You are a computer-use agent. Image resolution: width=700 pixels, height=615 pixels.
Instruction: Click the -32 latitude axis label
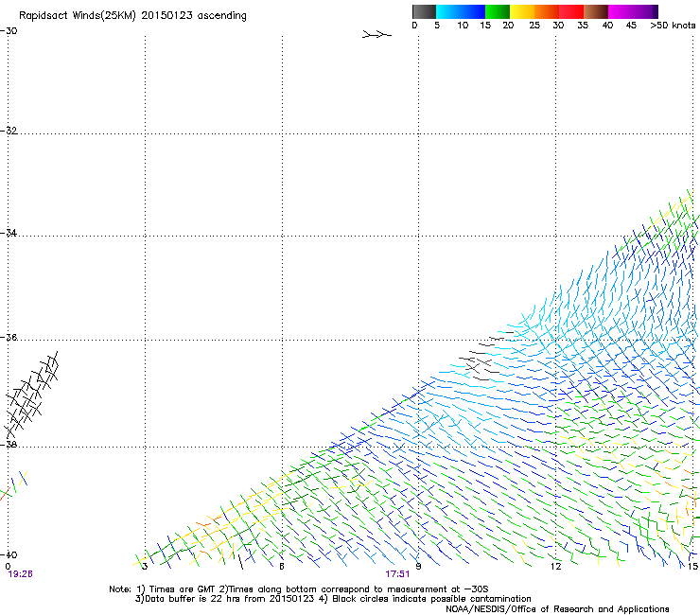[x=9, y=131]
